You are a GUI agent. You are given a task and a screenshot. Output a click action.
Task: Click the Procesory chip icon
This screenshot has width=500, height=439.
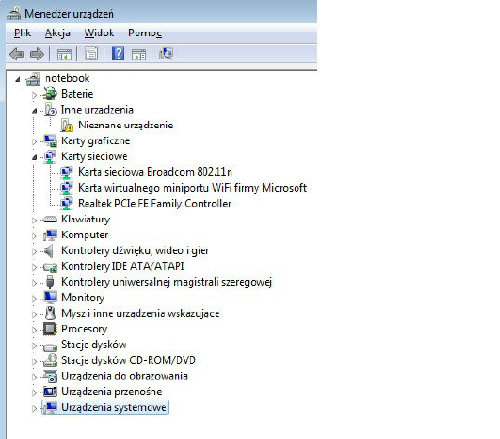[50, 329]
